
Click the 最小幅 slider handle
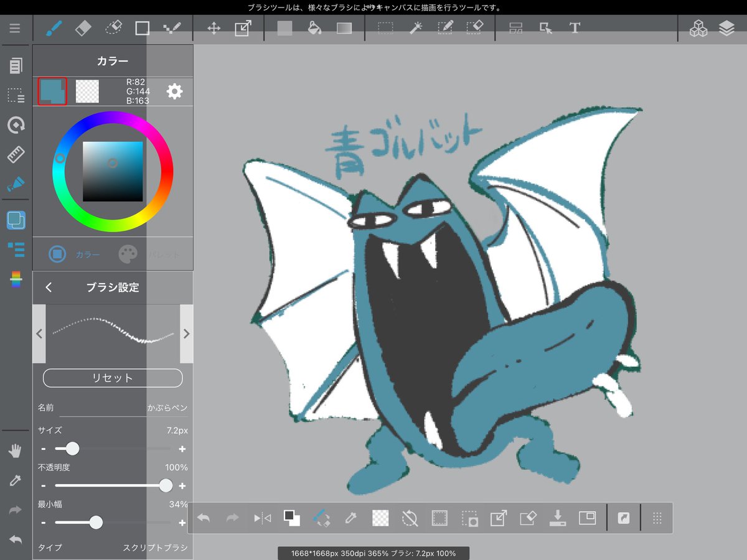[x=96, y=523]
